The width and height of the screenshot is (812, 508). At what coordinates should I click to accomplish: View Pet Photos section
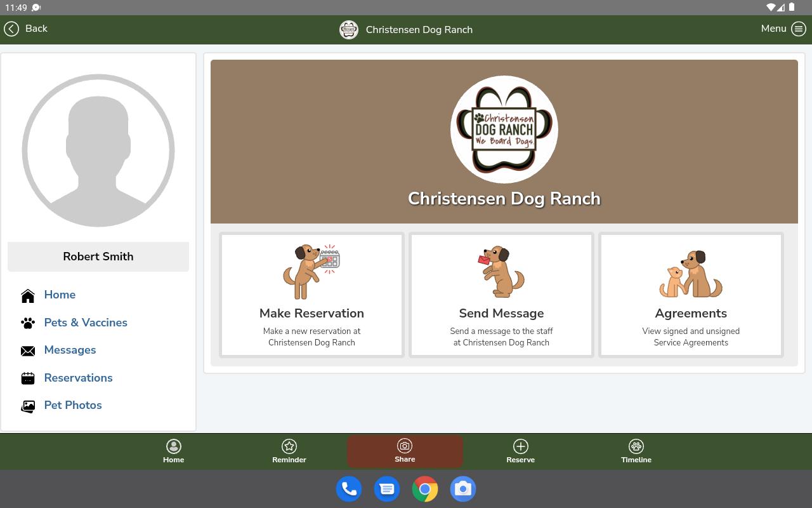[73, 405]
